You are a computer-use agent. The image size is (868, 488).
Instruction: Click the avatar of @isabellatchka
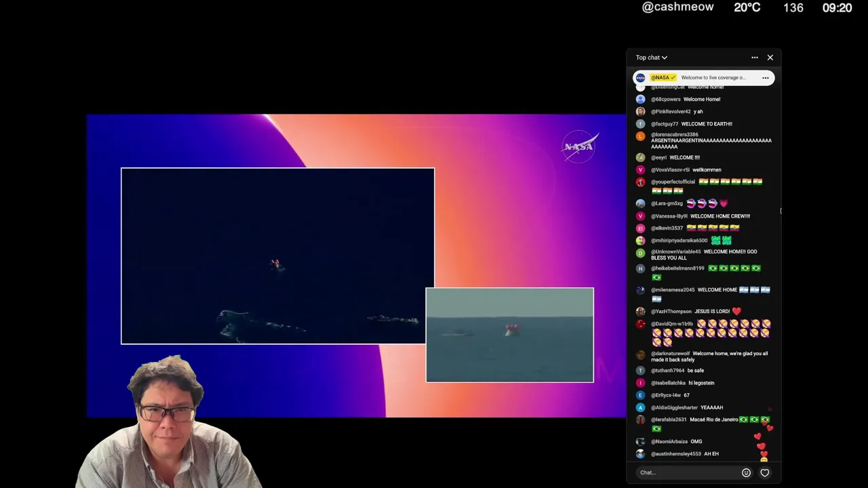point(640,383)
